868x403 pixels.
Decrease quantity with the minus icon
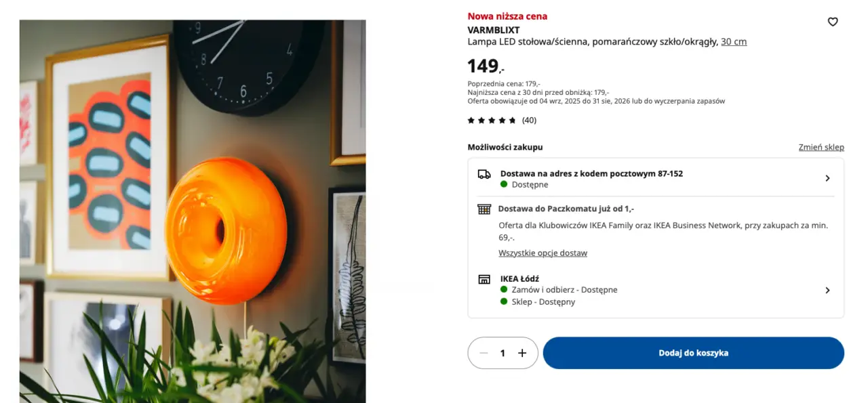[x=484, y=353]
